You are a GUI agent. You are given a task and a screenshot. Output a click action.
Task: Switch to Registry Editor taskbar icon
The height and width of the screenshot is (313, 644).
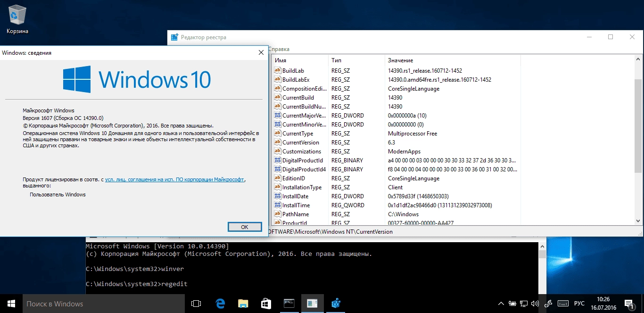click(x=336, y=304)
